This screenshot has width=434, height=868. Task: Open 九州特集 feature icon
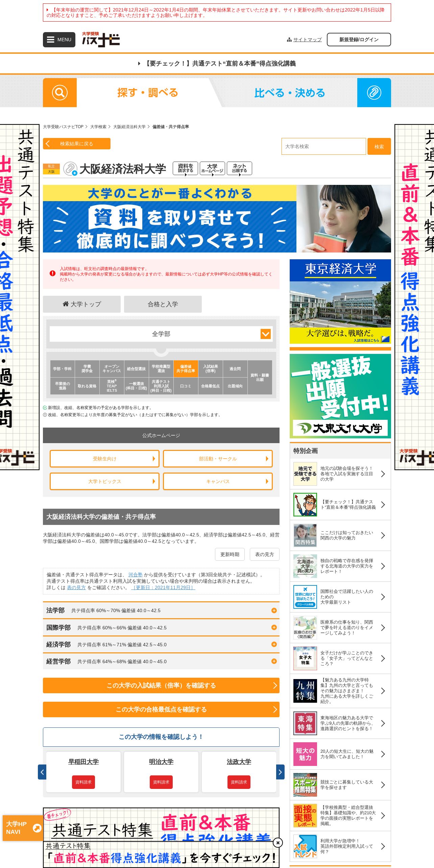click(305, 691)
